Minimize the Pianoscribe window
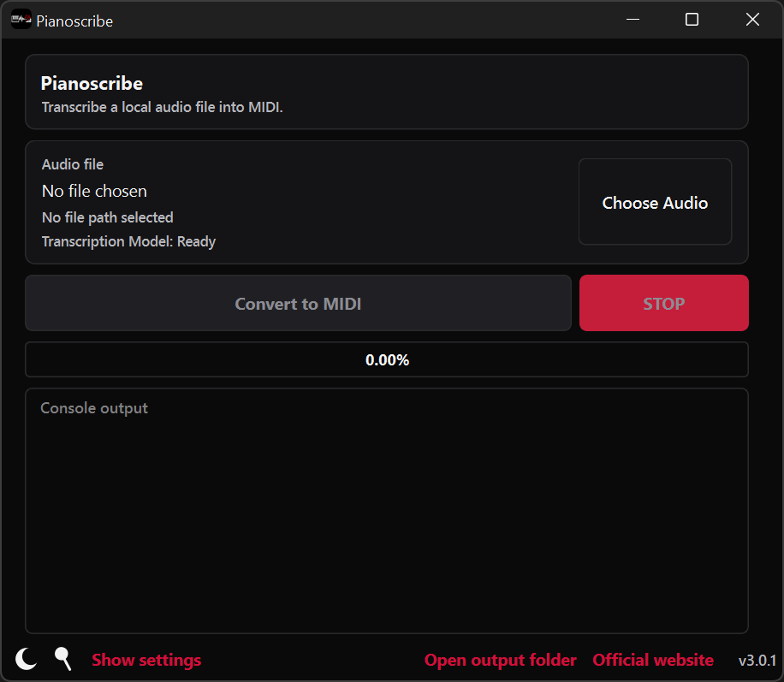Viewport: 784px width, 682px height. pos(633,20)
